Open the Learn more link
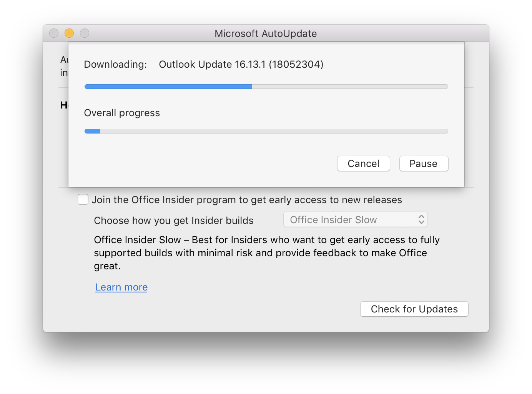The width and height of the screenshot is (532, 394). click(x=121, y=287)
